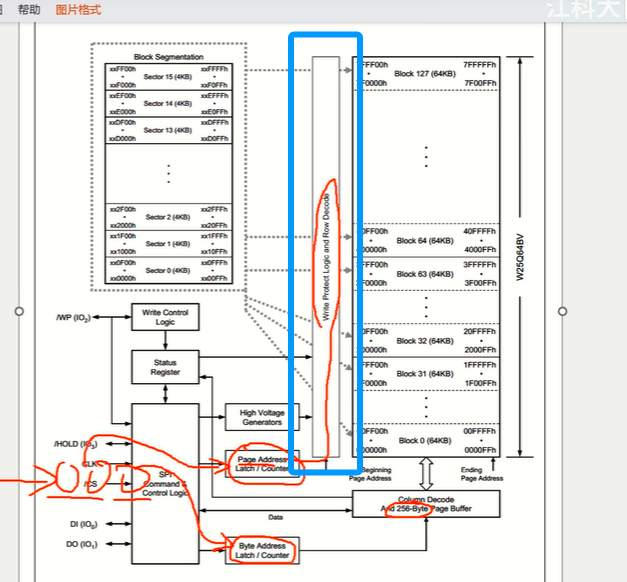627x582 pixels.
Task: Click the xx2F00h sector address
Action: pos(123,210)
